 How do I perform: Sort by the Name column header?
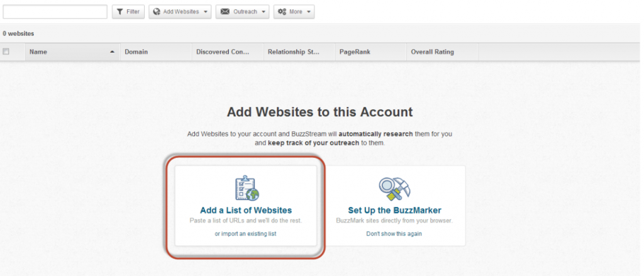(72, 52)
